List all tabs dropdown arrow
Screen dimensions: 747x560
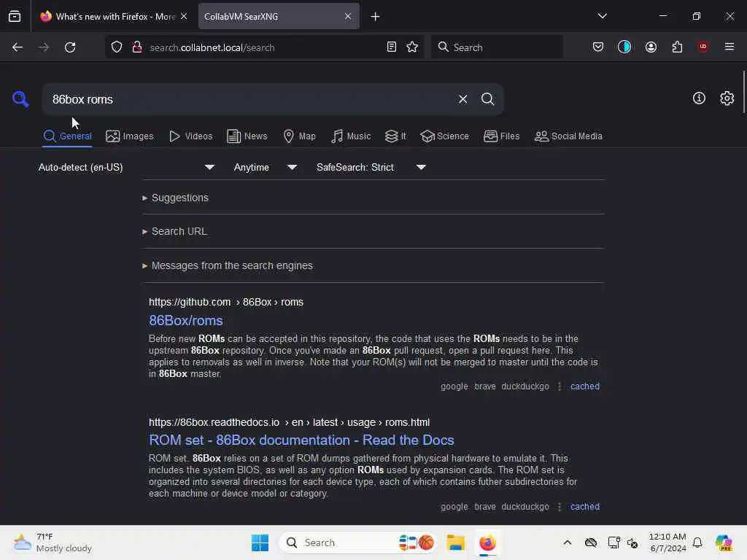click(602, 16)
